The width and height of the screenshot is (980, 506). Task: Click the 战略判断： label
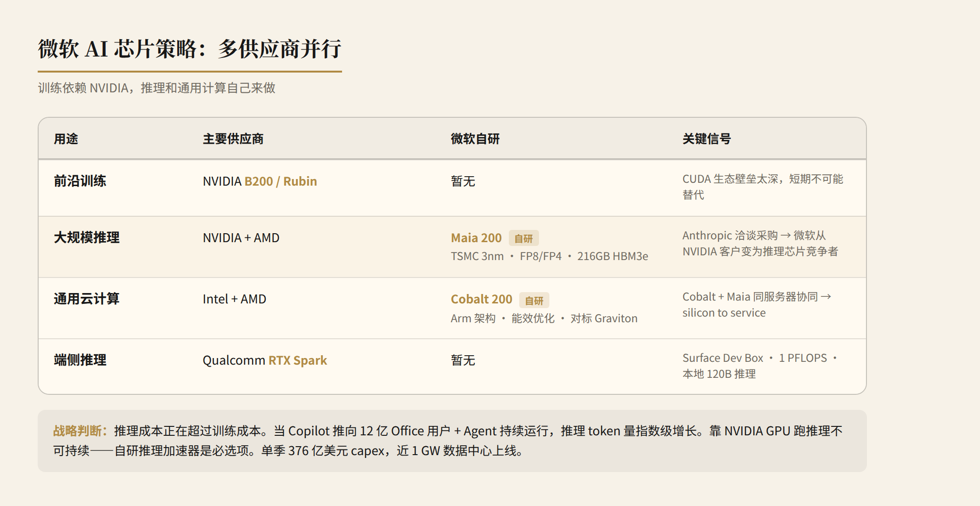coord(81,431)
